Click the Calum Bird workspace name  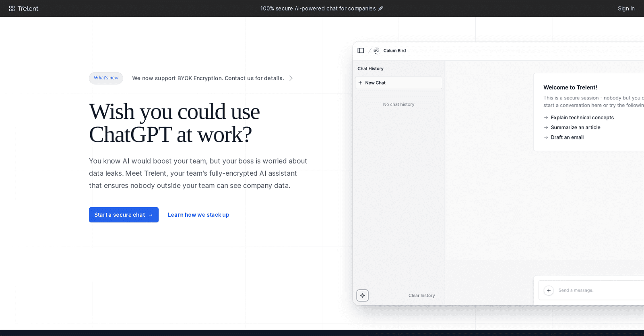pos(394,51)
